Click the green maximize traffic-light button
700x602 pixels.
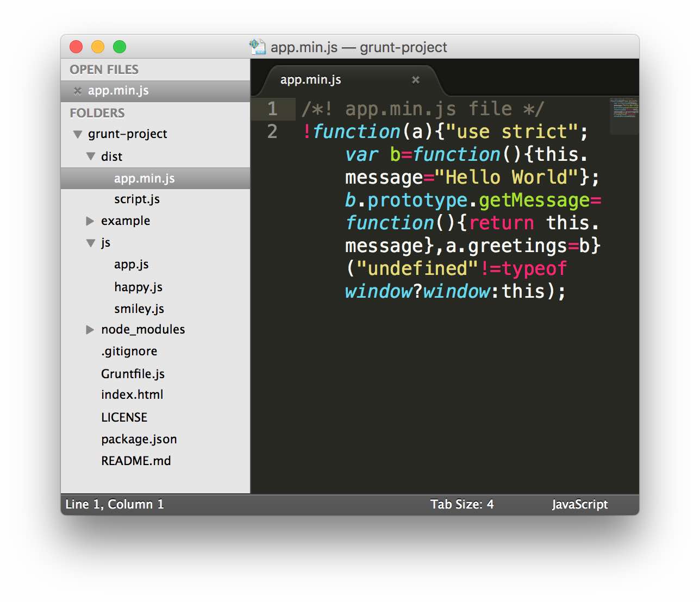pyautogui.click(x=120, y=47)
